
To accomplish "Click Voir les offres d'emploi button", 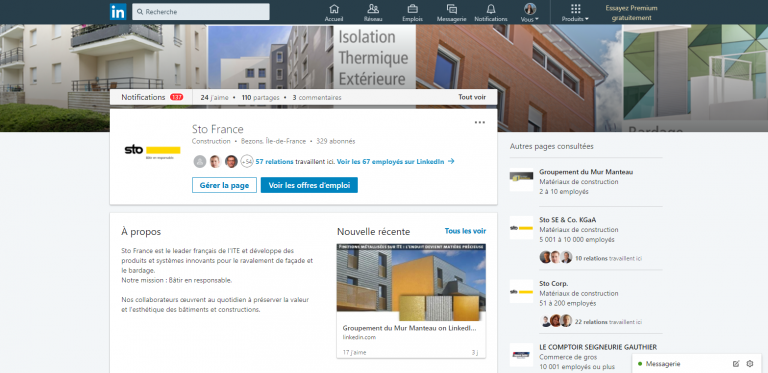I will 309,185.
